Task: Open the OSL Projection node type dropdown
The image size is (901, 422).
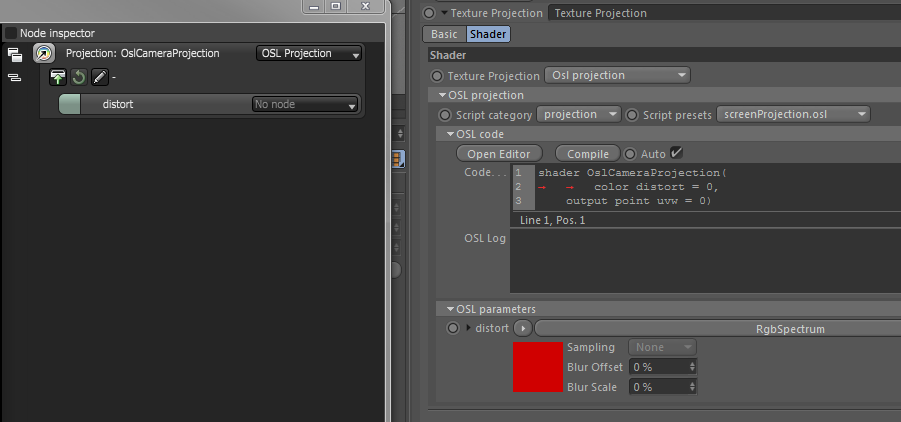Action: (x=309, y=53)
